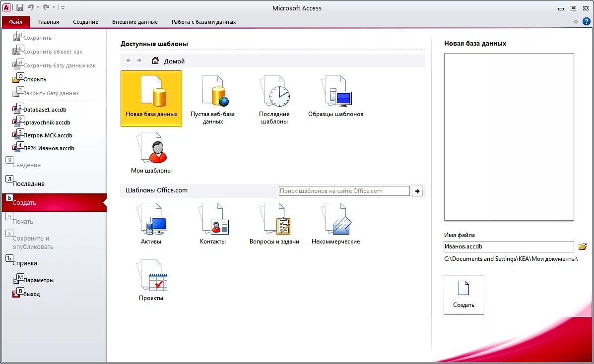
Task: Click the Office.com template search field
Action: [x=344, y=191]
